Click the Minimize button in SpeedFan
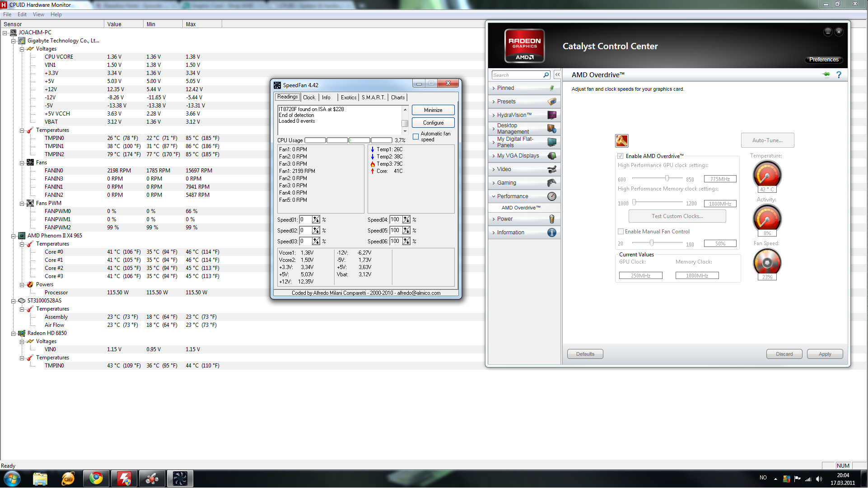The width and height of the screenshot is (868, 488). pos(433,110)
